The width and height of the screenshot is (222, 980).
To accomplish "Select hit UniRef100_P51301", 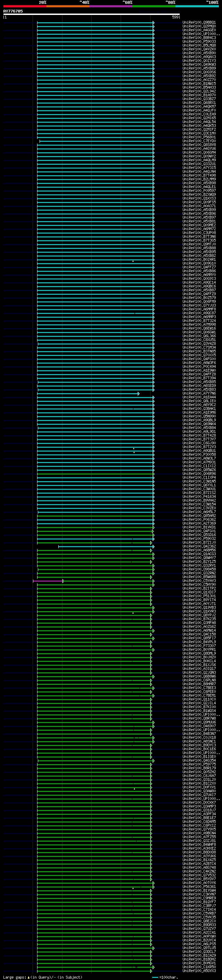I will (x=199, y=596).
